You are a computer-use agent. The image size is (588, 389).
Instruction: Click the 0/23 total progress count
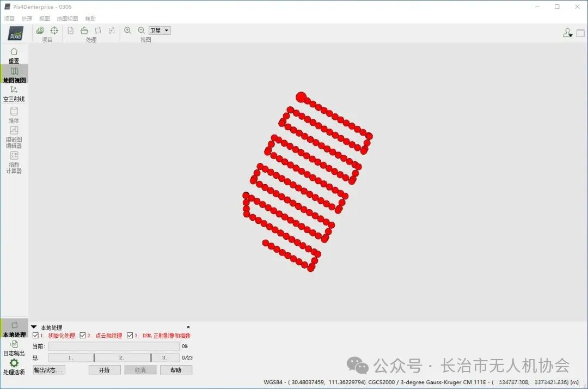[x=187, y=357]
